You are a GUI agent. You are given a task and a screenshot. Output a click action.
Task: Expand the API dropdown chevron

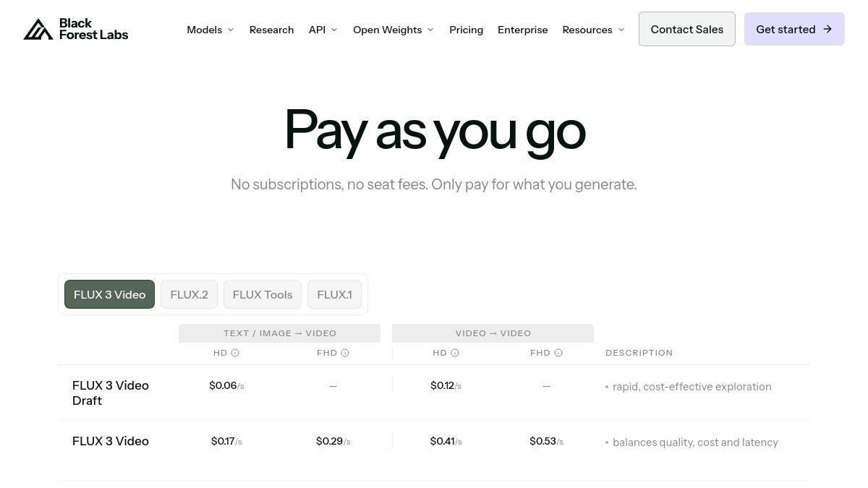(334, 30)
